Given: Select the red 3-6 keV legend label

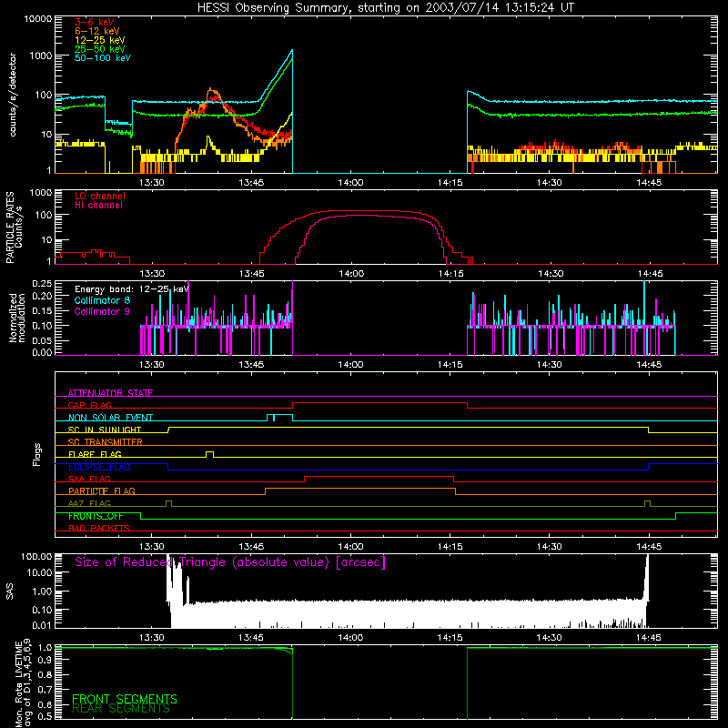Looking at the screenshot, I should (x=95, y=22).
